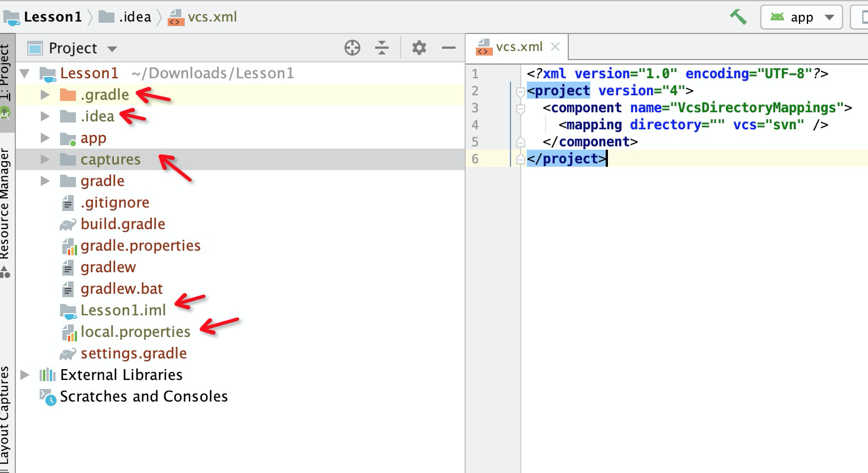
Task: Collapse the Lesson1 root node
Action: pos(24,73)
